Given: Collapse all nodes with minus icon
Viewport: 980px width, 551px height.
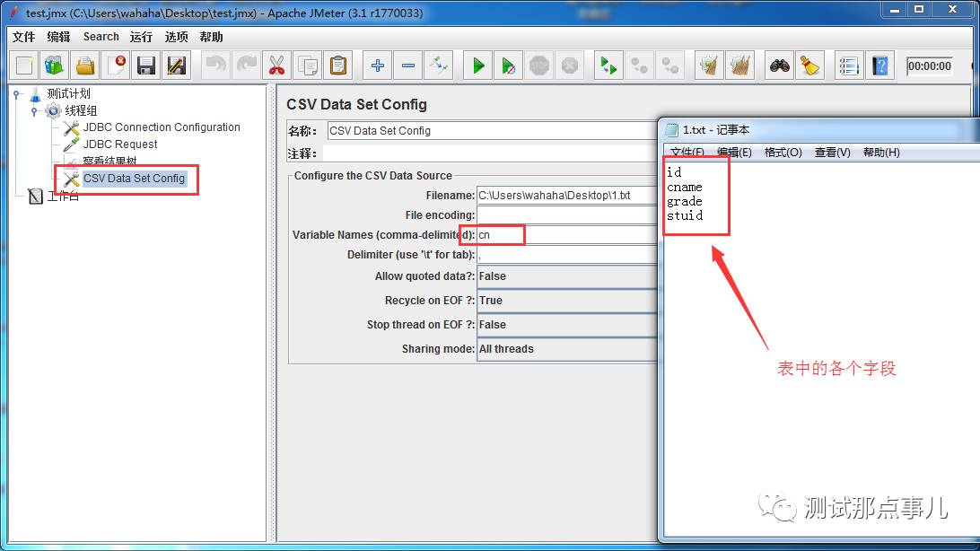Looking at the screenshot, I should tap(408, 66).
